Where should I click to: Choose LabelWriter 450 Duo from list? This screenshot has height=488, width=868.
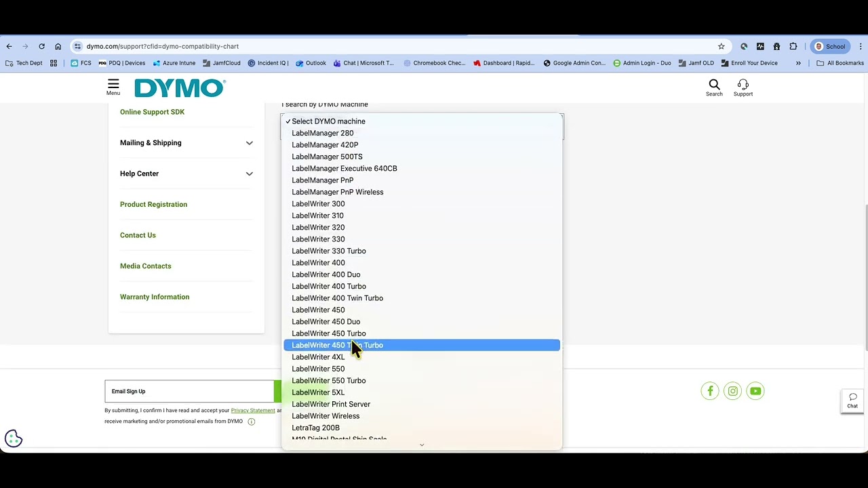(x=422, y=322)
